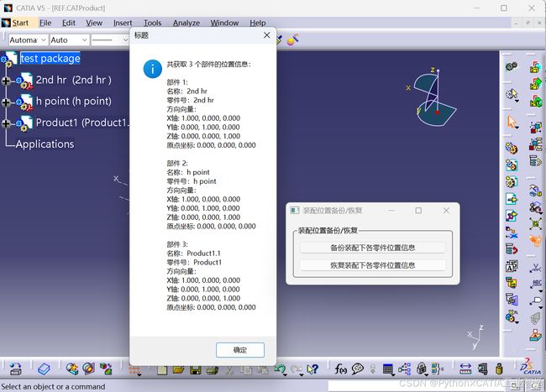This screenshot has height=392, width=546.
Task: Click the What's This help icon
Action: [312, 368]
